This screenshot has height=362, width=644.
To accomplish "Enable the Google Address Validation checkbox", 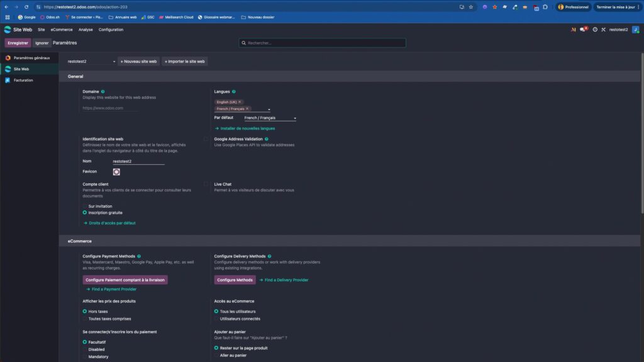I will point(206,139).
